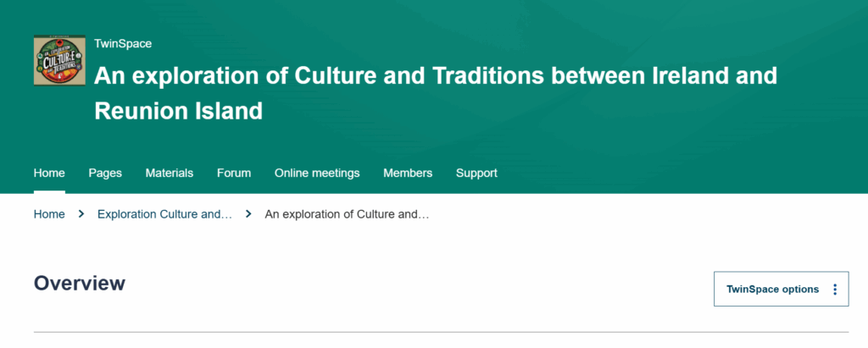The height and width of the screenshot is (348, 868).
Task: Open the Materials tab
Action: (170, 173)
